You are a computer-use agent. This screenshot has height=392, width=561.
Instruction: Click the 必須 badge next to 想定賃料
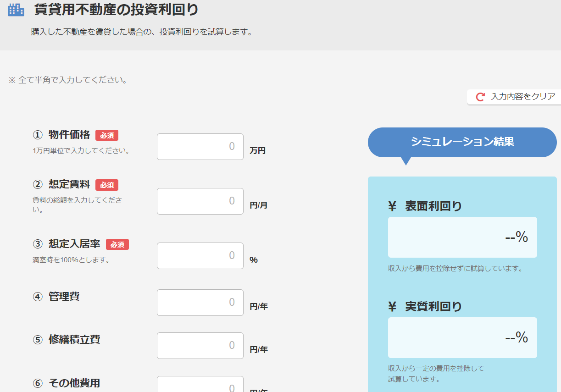point(107,185)
